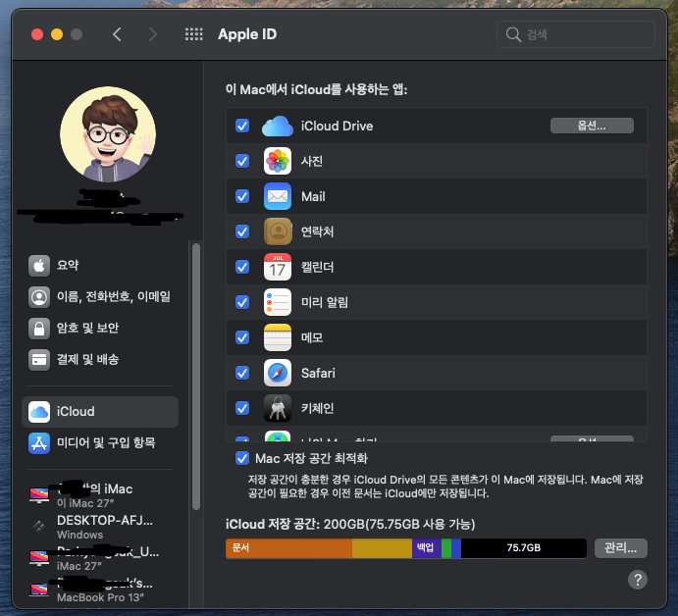The width and height of the screenshot is (678, 616).
Task: Click the Keychain (키체인) keys icon
Action: [x=277, y=408]
